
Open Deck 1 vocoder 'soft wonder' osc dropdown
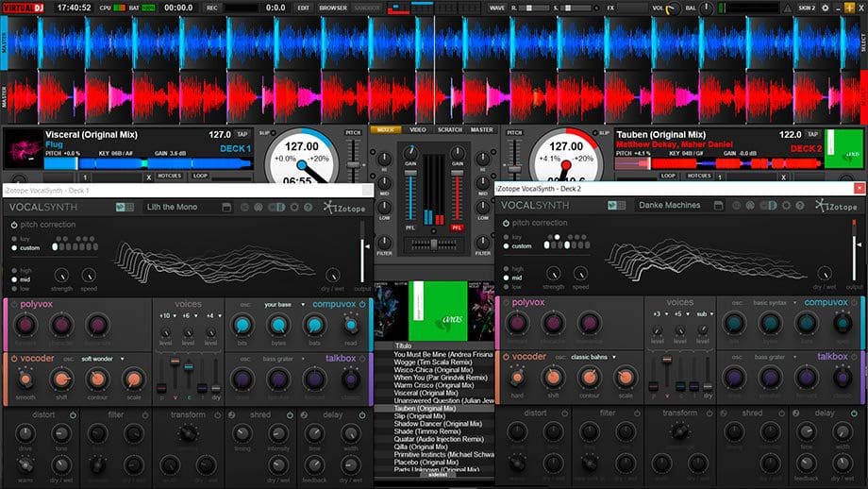click(x=103, y=359)
